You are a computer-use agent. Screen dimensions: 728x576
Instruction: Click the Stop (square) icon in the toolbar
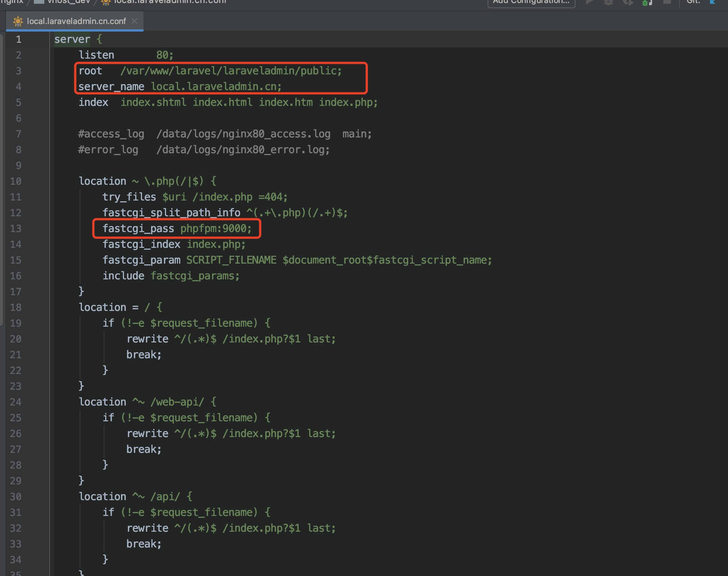click(668, 2)
